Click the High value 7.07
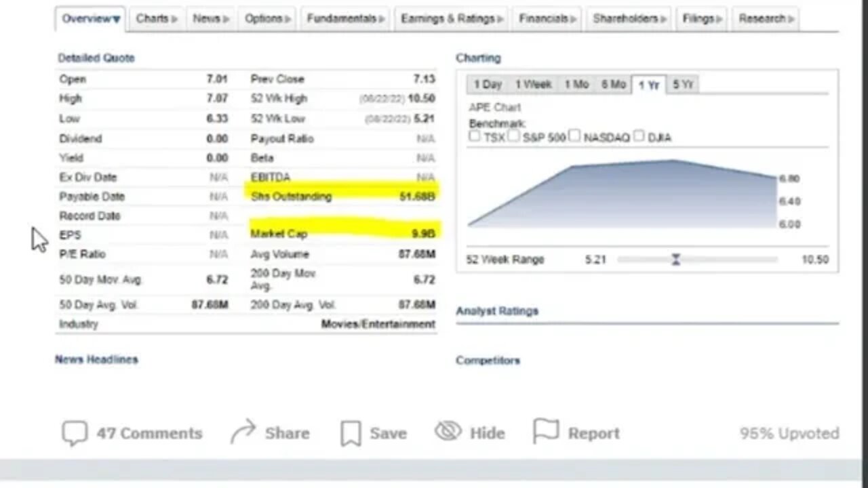The image size is (868, 488). (217, 98)
